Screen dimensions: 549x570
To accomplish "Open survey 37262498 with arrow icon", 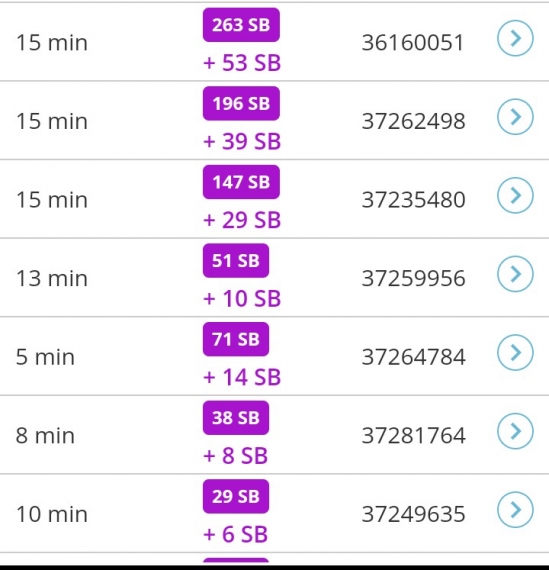I will pos(515,117).
